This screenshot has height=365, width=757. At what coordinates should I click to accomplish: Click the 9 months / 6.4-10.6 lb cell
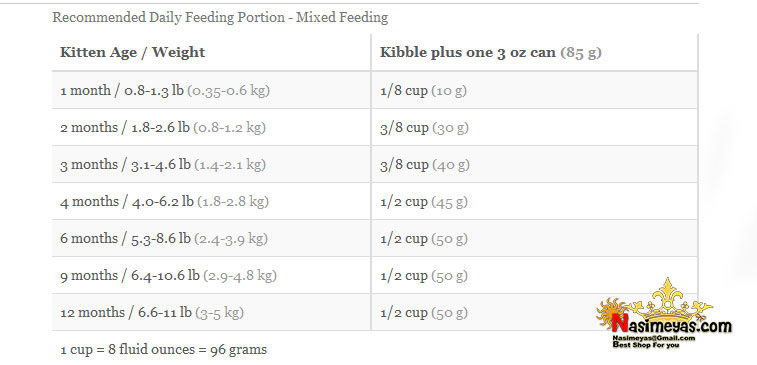pyautogui.click(x=211, y=276)
